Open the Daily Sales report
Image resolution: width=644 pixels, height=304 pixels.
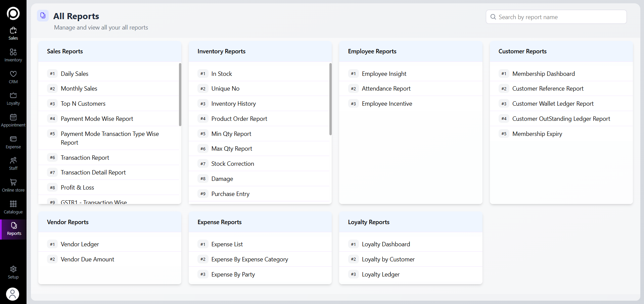click(x=75, y=74)
